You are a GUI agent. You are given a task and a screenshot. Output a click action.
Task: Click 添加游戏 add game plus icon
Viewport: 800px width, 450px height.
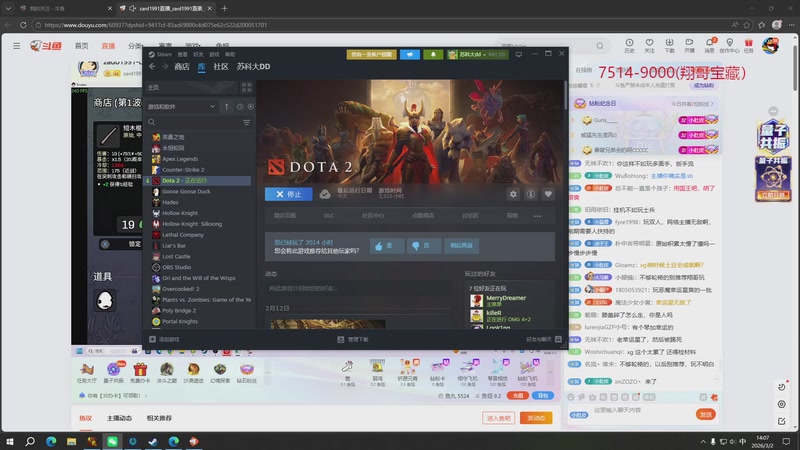pos(152,339)
